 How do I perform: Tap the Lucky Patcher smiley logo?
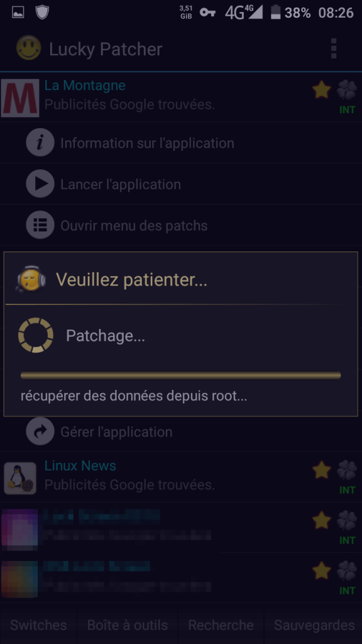point(28,48)
